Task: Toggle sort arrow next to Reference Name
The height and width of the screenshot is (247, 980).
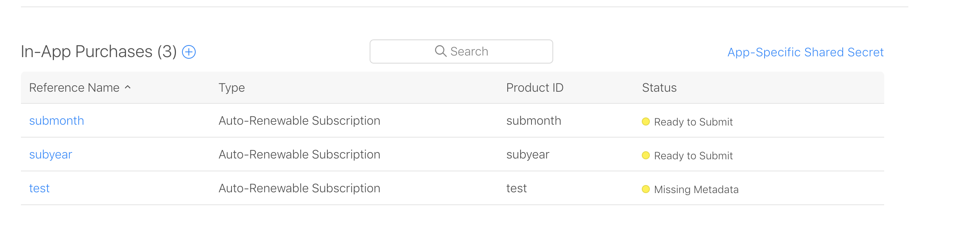Action: (128, 87)
